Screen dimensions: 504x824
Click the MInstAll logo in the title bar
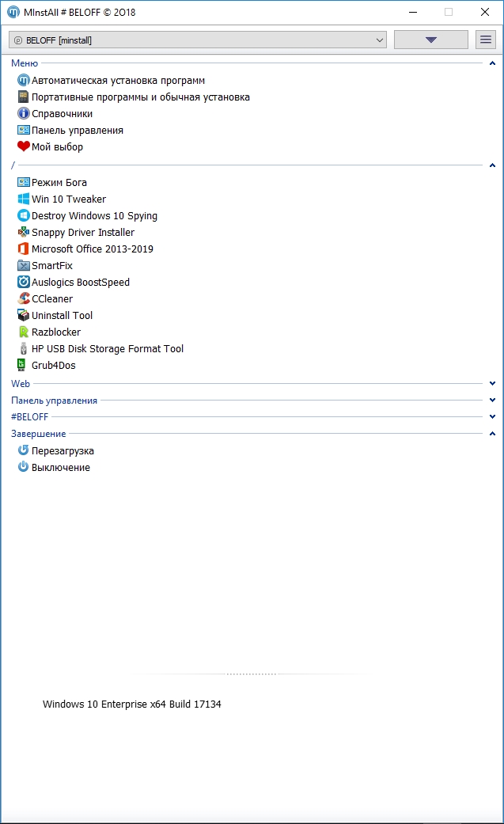coord(13,12)
